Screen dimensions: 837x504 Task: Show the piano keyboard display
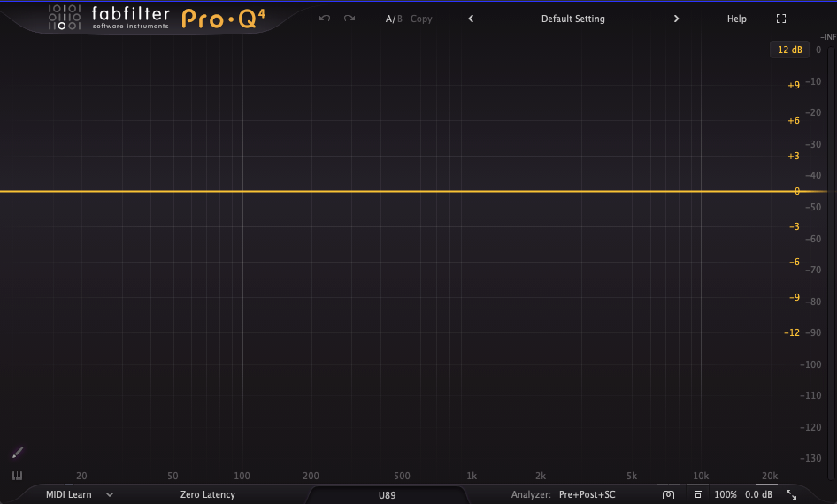(x=17, y=476)
